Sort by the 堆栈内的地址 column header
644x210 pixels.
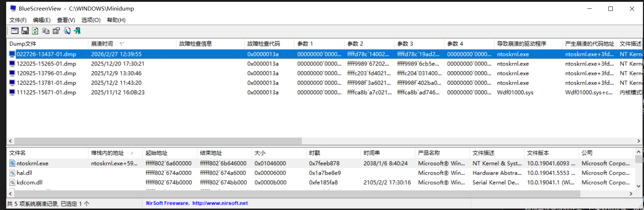(115, 153)
